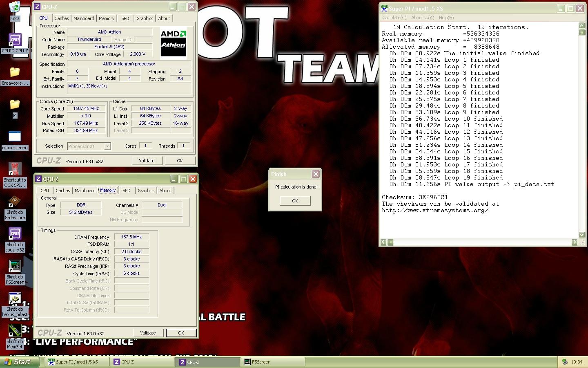
Task: Click the Checksum 3E2968C1 line
Action: (x=415, y=197)
